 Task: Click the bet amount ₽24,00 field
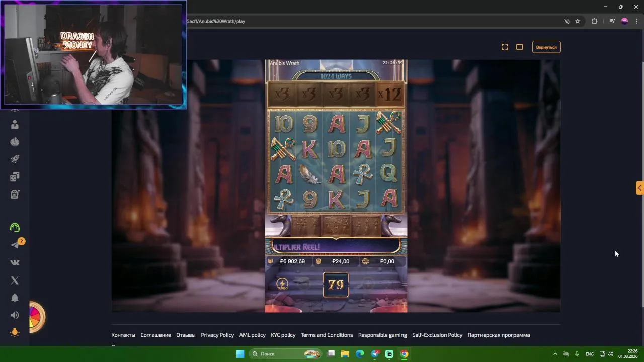coord(336,261)
